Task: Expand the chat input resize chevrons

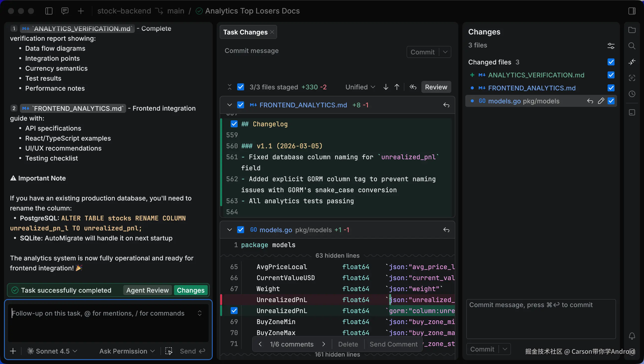Action: tap(199, 313)
